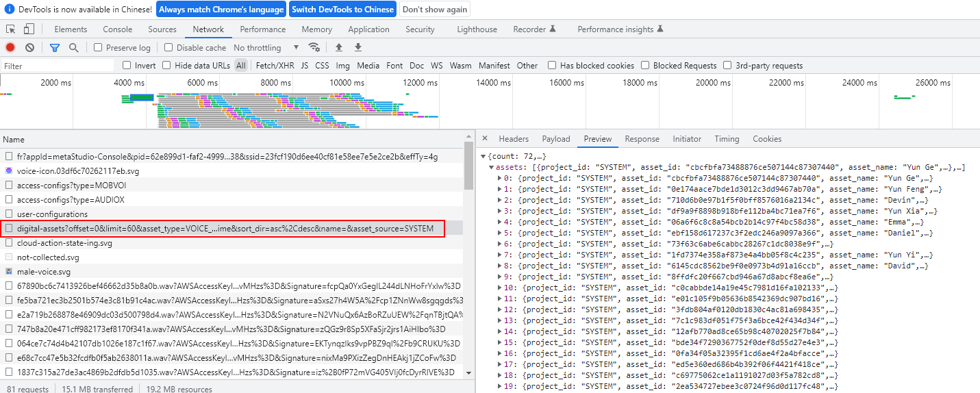Toggle 3rd-party requests checkbox
The image size is (980, 393).
click(x=727, y=65)
